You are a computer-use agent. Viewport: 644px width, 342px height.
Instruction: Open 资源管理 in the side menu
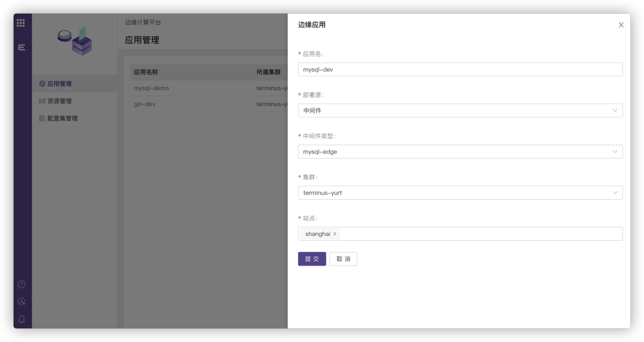(x=59, y=101)
